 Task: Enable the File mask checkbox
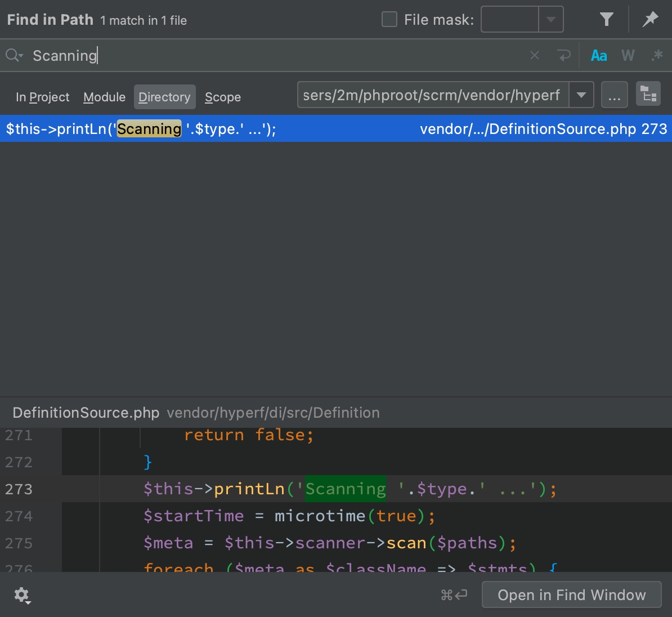coord(389,20)
